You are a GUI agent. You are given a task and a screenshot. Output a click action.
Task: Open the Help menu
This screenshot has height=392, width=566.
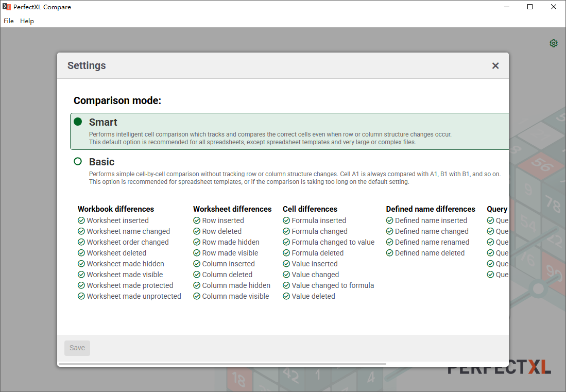tap(27, 21)
